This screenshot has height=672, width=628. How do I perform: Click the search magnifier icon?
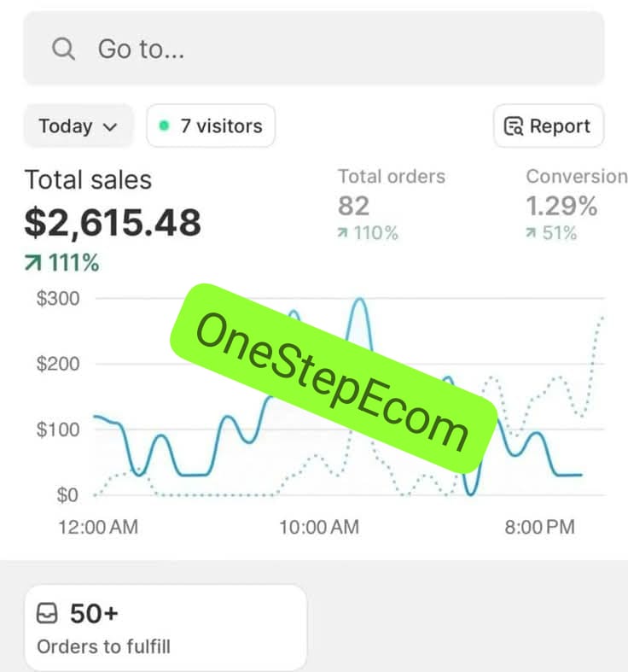point(63,49)
